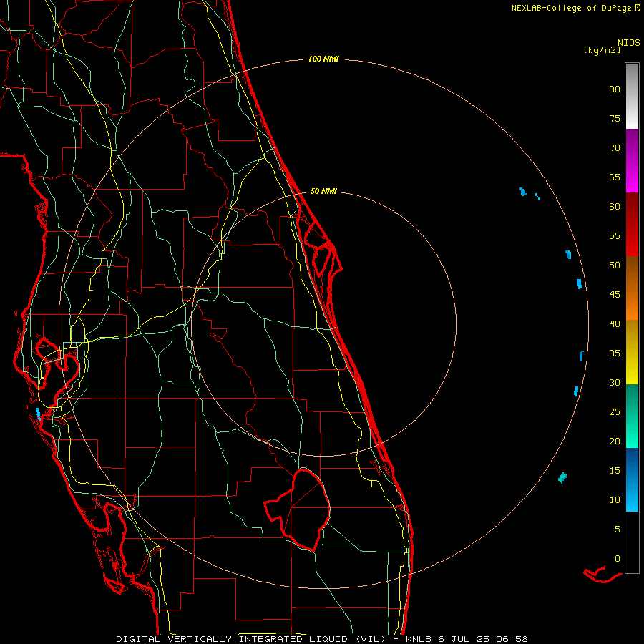This screenshot has width=644, height=644.
Task: Click the kg/m2 units label
Action: pos(602,50)
